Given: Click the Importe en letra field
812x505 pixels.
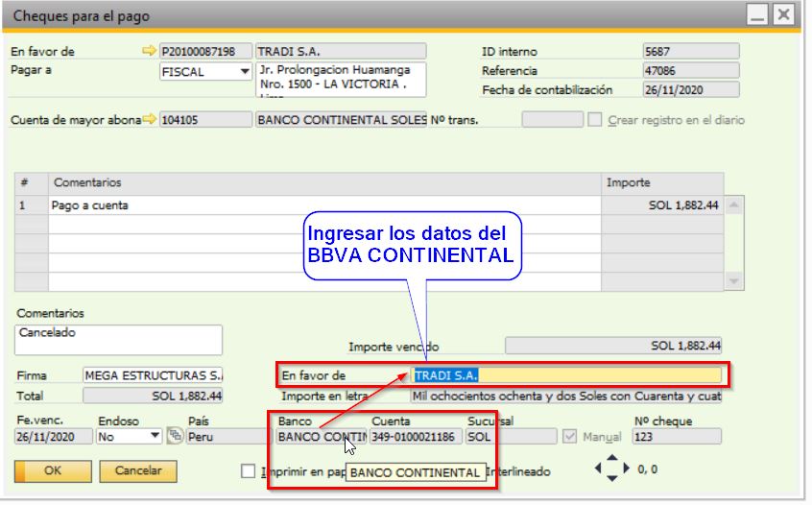Looking at the screenshot, I should coord(566,396).
